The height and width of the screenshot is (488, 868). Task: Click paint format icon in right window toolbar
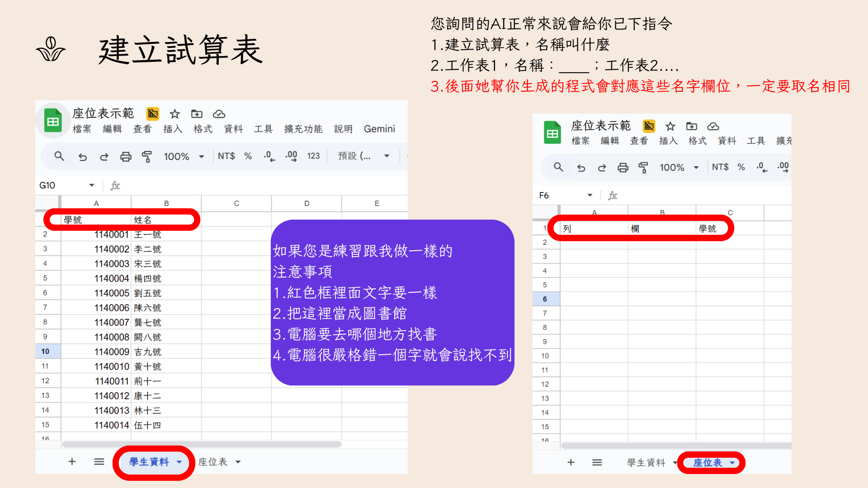tap(643, 168)
